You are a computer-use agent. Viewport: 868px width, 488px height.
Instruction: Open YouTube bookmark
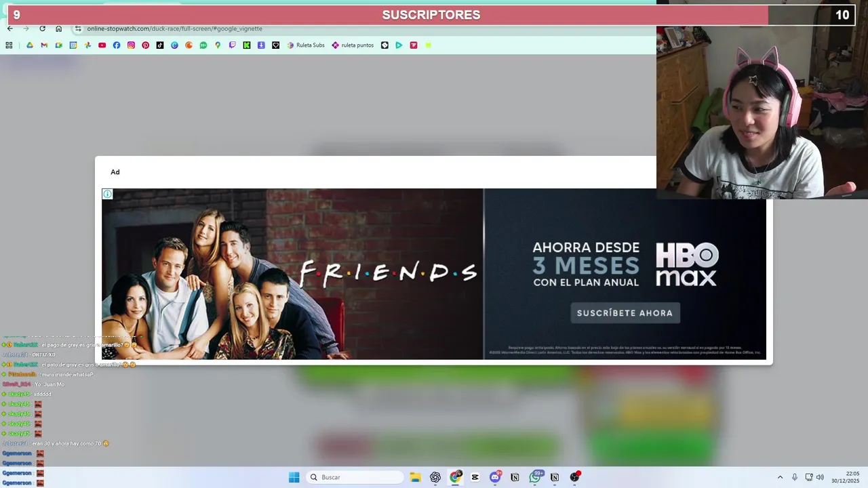(x=102, y=45)
